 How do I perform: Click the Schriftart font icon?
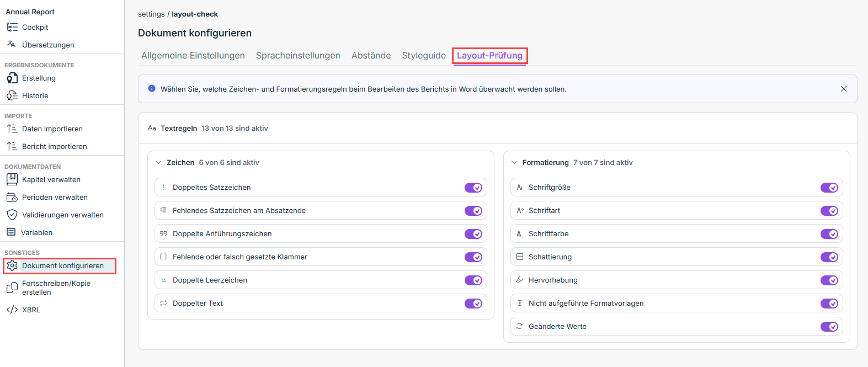click(x=520, y=210)
